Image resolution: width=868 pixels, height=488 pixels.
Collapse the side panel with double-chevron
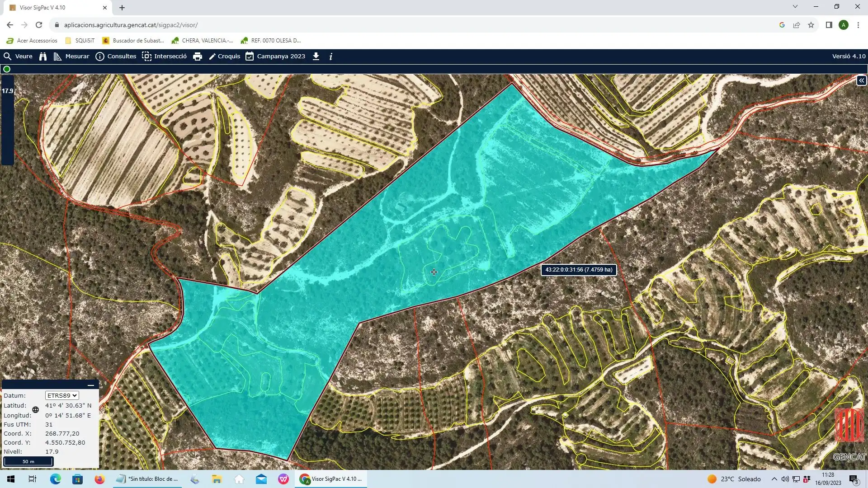pos(861,81)
